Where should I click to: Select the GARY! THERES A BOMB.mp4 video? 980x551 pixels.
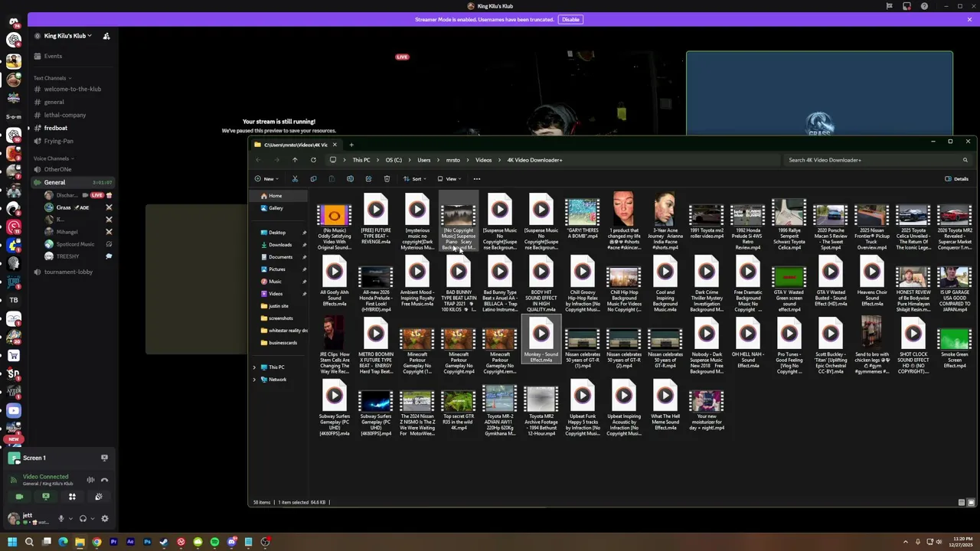(582, 220)
